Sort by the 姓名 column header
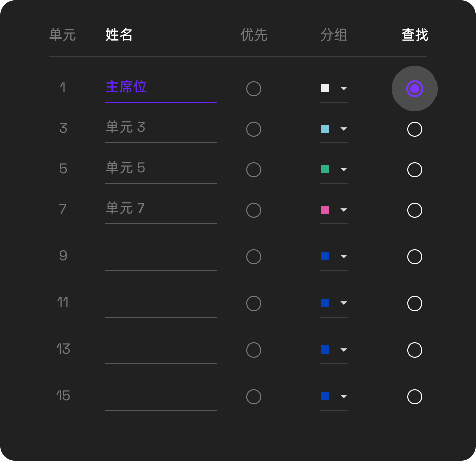This screenshot has height=461, width=476. [118, 34]
